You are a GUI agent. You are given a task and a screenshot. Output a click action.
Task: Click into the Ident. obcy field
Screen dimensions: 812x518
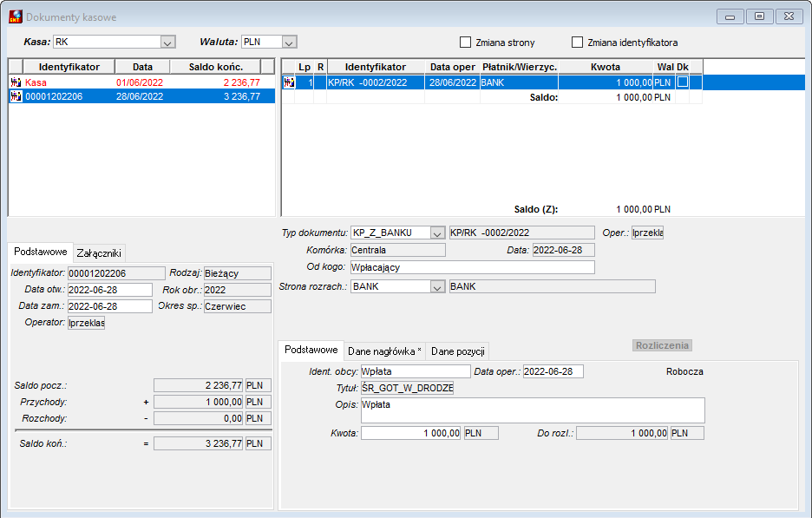(416, 371)
